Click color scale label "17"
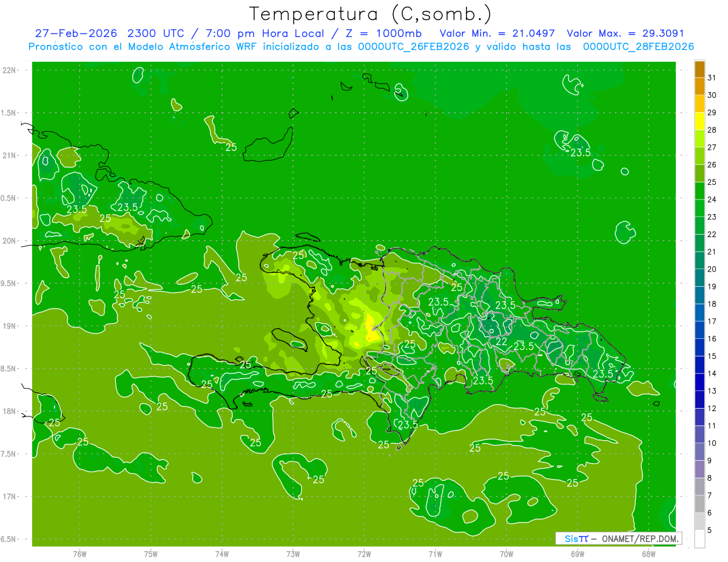Screen dimensions: 728x562 point(712,321)
